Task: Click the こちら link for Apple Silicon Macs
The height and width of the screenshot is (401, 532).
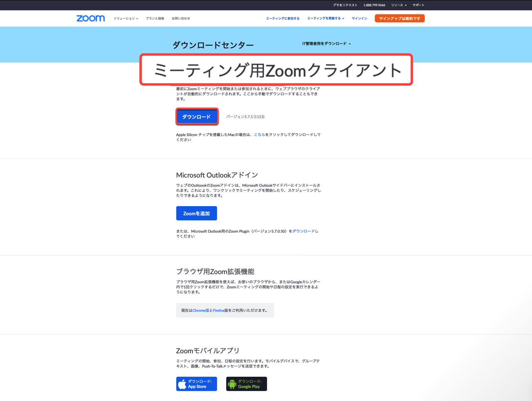Action: point(259,135)
